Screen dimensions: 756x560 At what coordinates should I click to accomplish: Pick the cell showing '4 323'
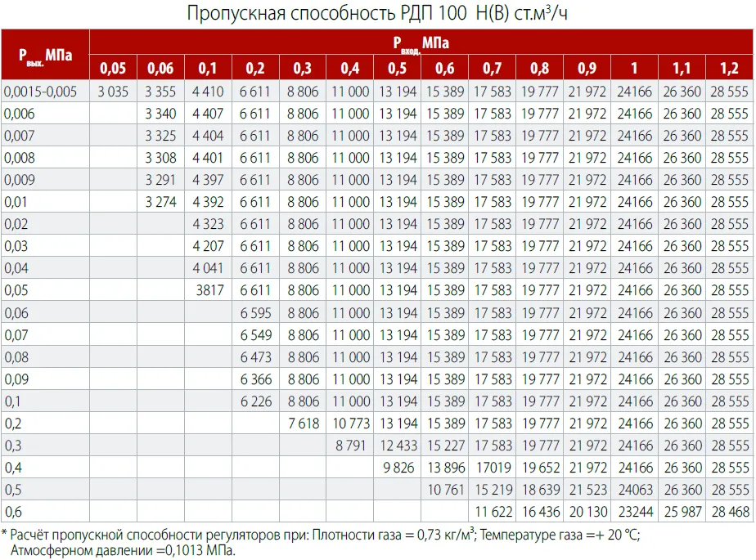click(208, 224)
